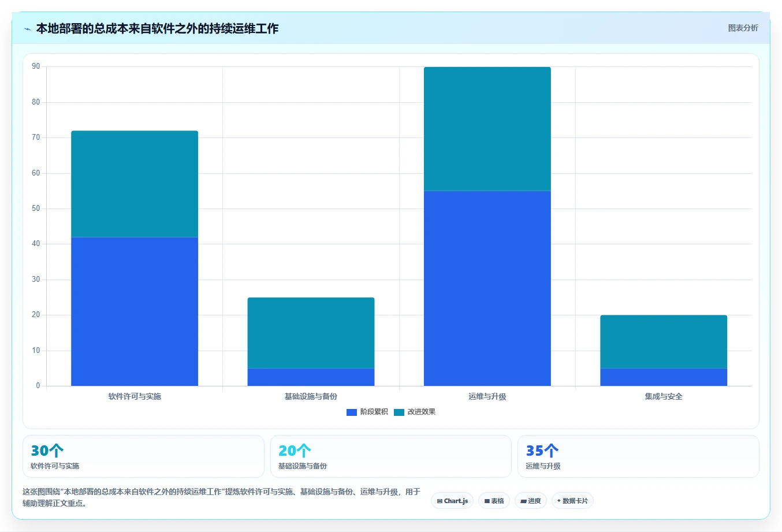Viewport: 782px width, 532px height.
Task: Click the blue 阶段累积 legend color box
Action: (x=352, y=412)
